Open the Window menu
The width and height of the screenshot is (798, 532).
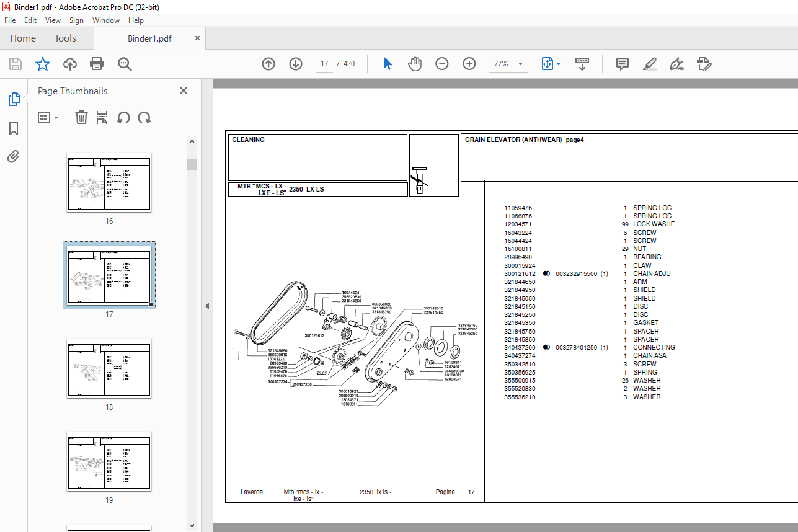point(106,20)
